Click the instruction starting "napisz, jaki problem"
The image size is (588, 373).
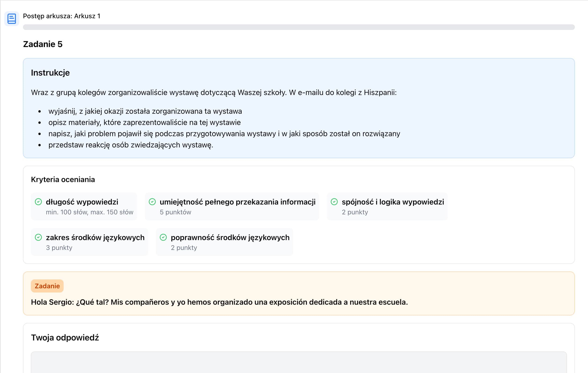(x=224, y=134)
